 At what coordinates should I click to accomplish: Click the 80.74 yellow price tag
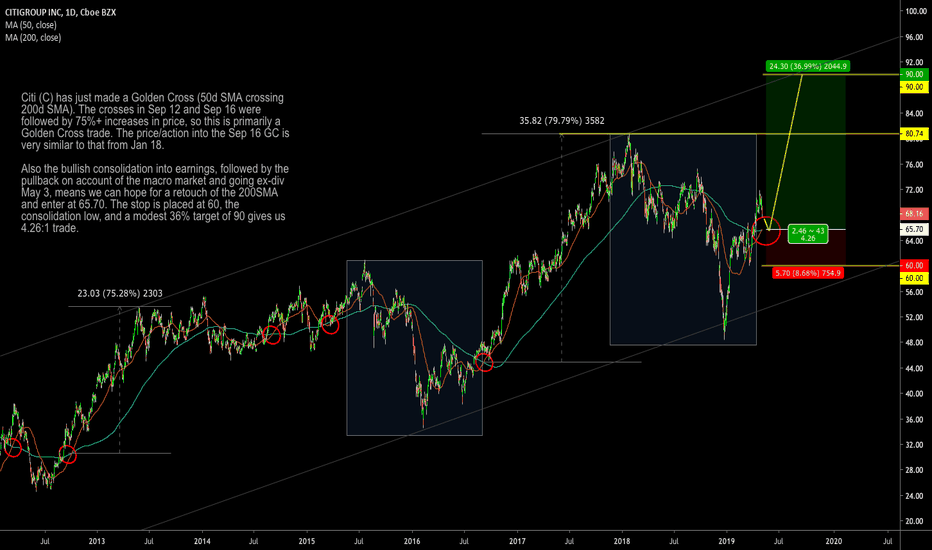(914, 134)
